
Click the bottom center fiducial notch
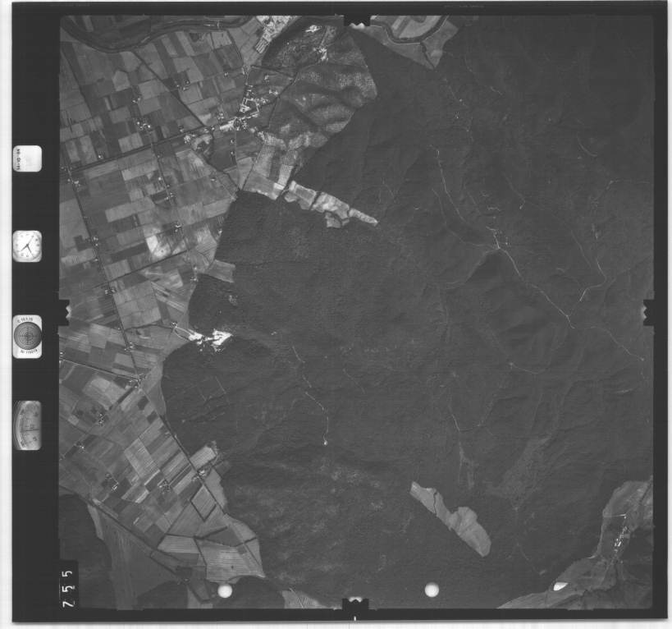click(355, 605)
